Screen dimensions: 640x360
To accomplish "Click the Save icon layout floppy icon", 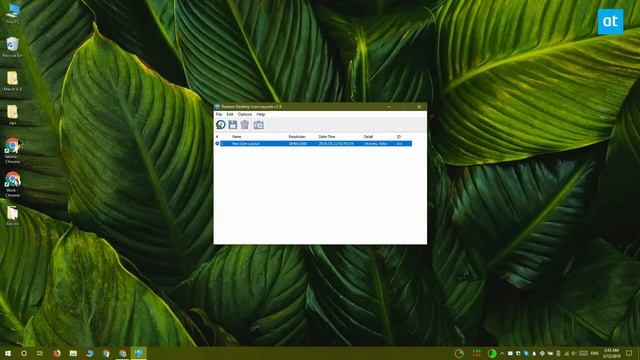I will point(233,125).
